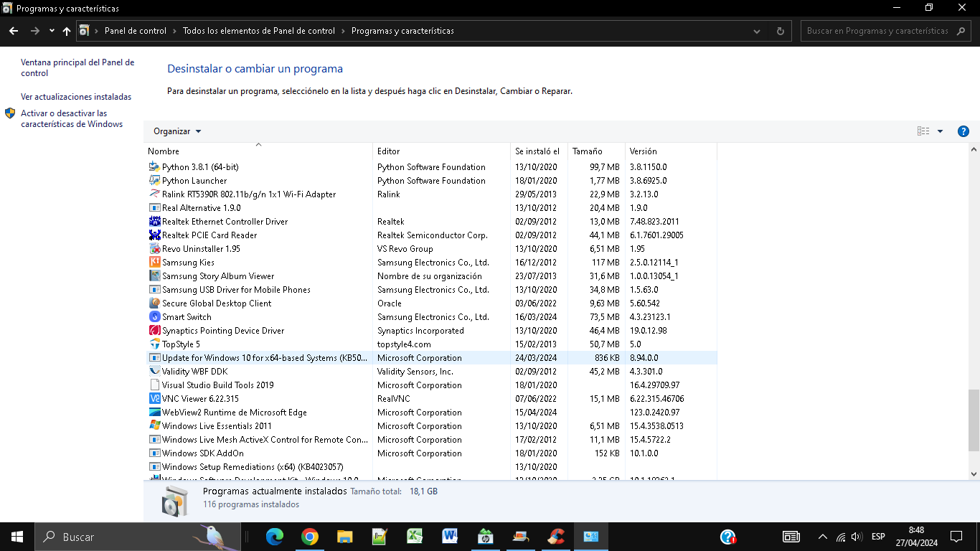Click the Smart Switch icon

(x=154, y=317)
